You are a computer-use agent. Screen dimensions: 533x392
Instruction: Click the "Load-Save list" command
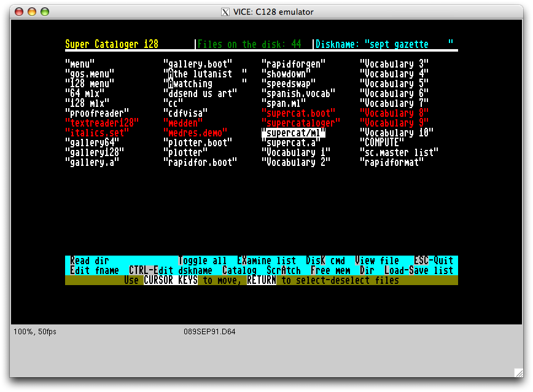point(419,270)
